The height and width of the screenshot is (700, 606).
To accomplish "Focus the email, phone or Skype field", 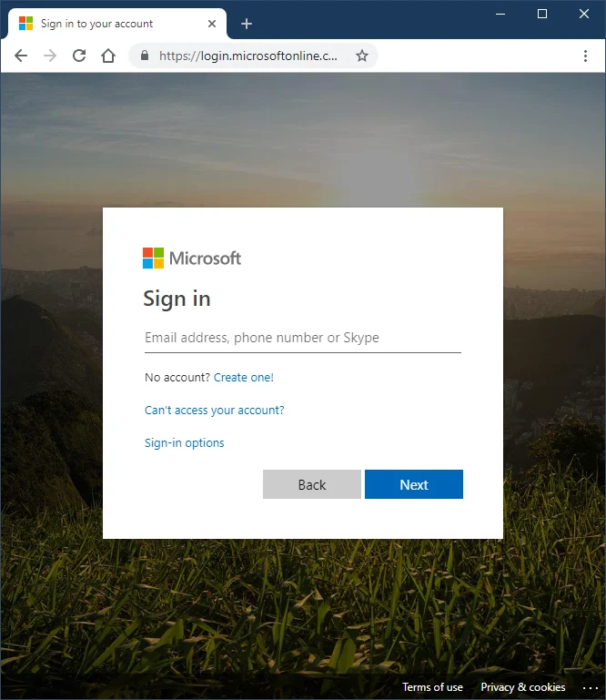I will tap(303, 338).
